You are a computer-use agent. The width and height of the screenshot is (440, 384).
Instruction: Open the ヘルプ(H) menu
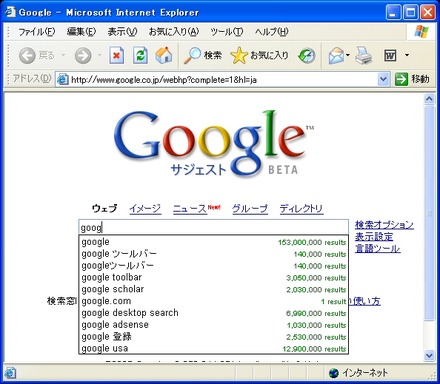272,32
